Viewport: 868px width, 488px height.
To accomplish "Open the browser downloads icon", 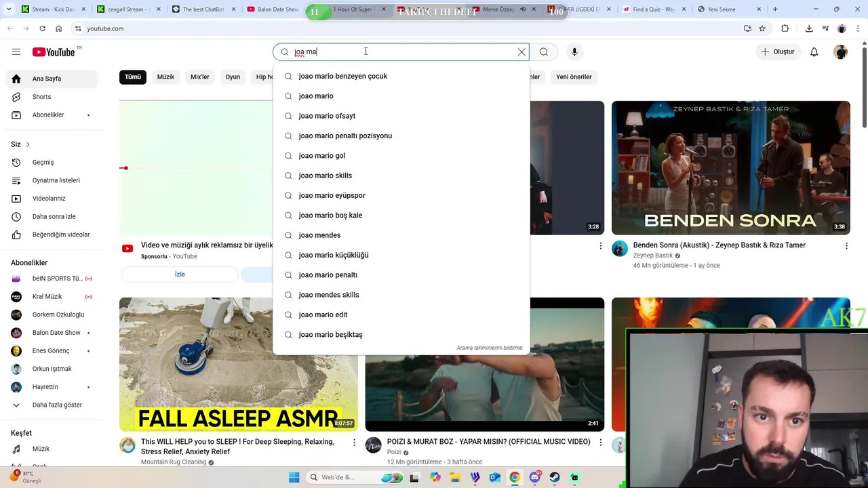I will 809,28.
